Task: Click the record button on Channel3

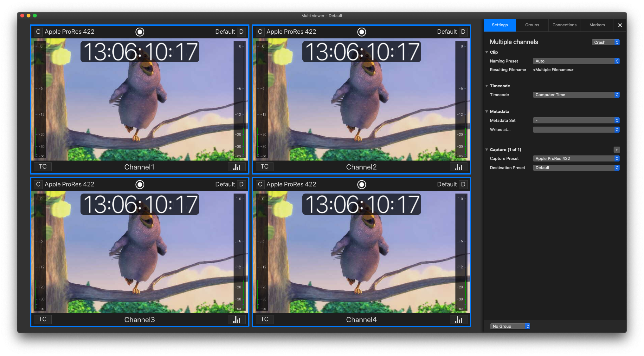Action: (x=140, y=184)
